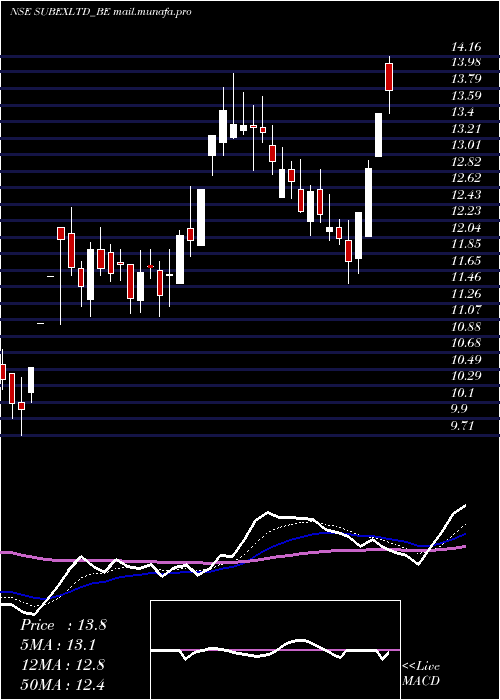500x700 pixels.
Task: Click the 11.46 price axis label
Action: point(467,278)
